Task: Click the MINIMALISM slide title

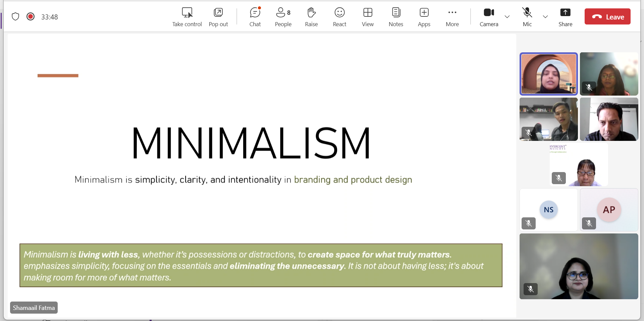Action: click(251, 143)
